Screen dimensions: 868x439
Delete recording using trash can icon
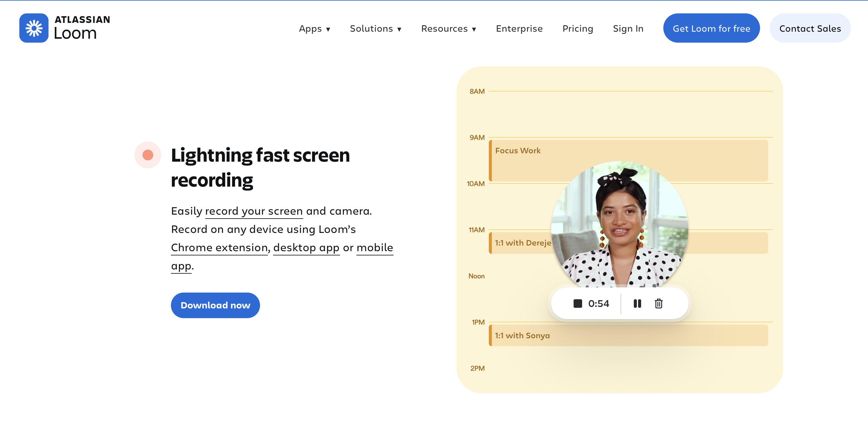tap(658, 304)
